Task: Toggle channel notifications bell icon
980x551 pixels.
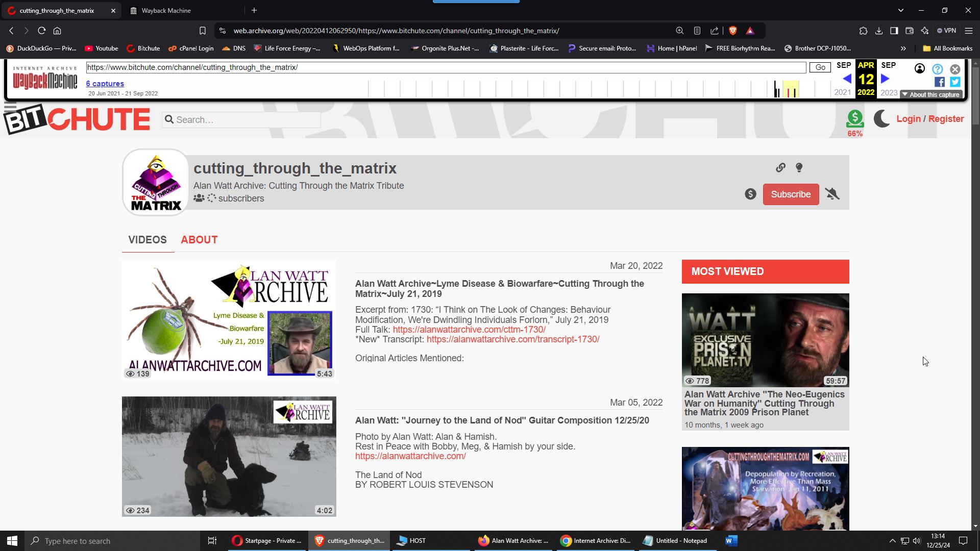Action: [x=832, y=194]
